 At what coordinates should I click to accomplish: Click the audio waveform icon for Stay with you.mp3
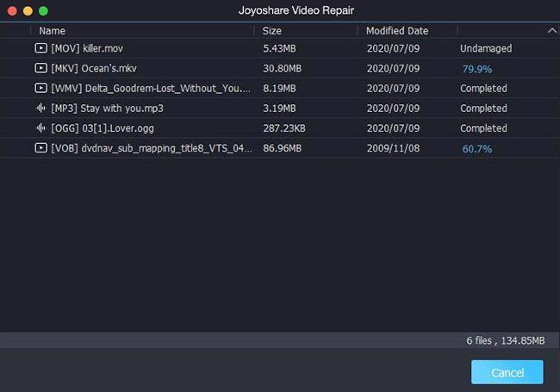tap(41, 108)
